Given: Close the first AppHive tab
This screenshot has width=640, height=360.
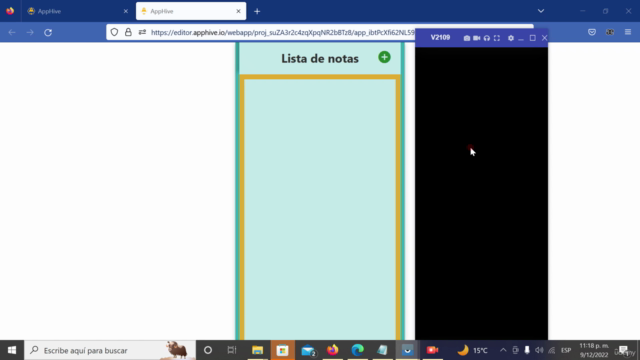Looking at the screenshot, I should point(126,11).
